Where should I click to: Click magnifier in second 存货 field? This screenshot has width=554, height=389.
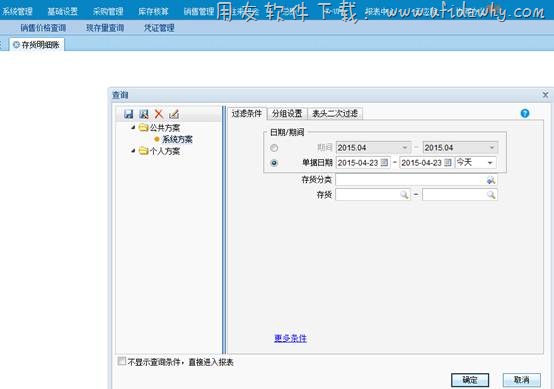click(491, 195)
